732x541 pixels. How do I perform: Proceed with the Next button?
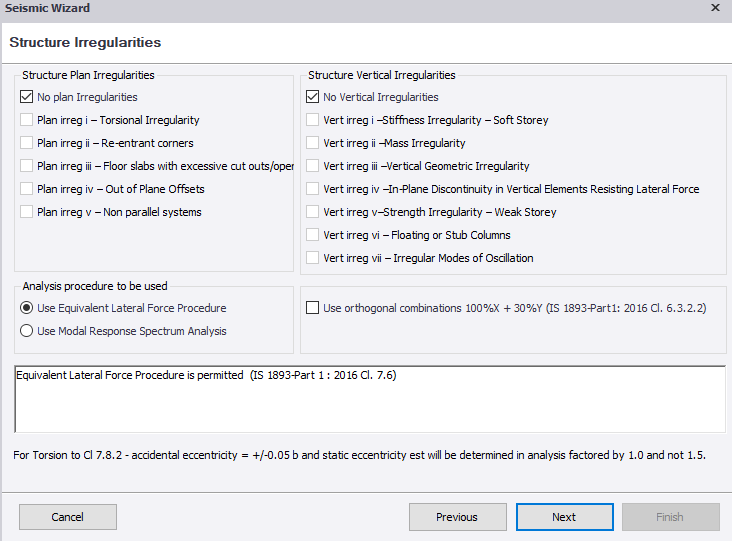564,517
